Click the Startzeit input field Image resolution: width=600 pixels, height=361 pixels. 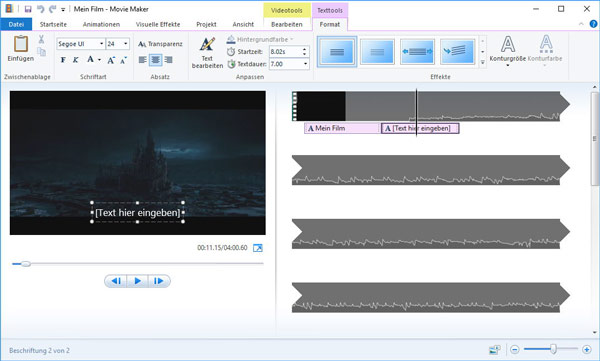[285, 52]
